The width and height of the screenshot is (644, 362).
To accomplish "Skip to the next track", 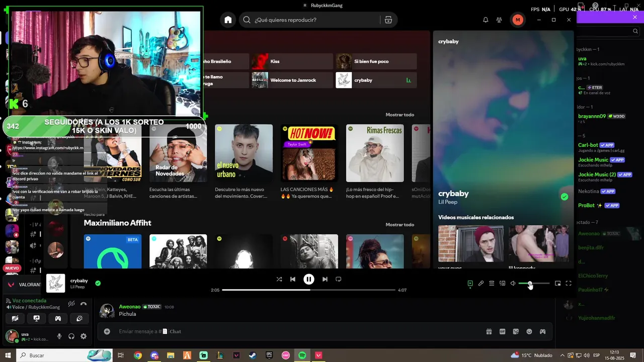I will coord(325,279).
